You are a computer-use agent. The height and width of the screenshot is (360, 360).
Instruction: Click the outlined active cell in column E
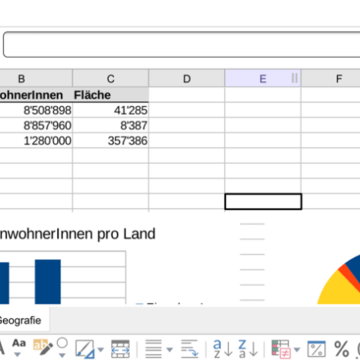tap(263, 202)
